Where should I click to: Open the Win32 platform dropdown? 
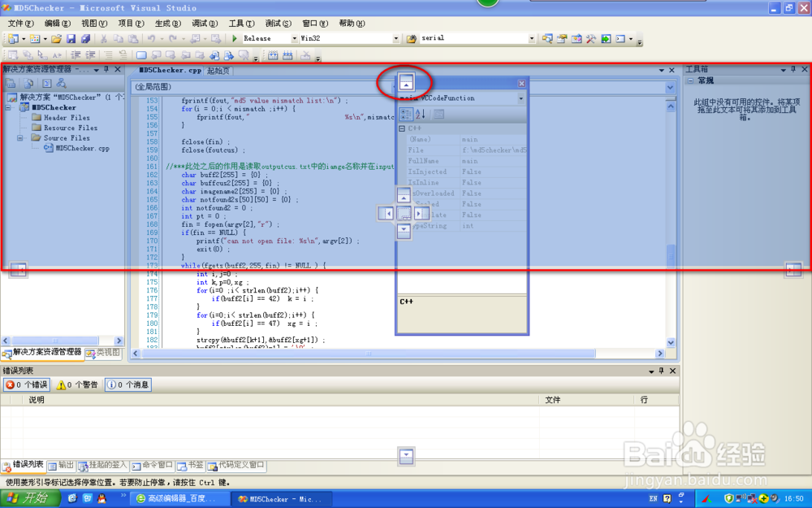[x=395, y=37]
